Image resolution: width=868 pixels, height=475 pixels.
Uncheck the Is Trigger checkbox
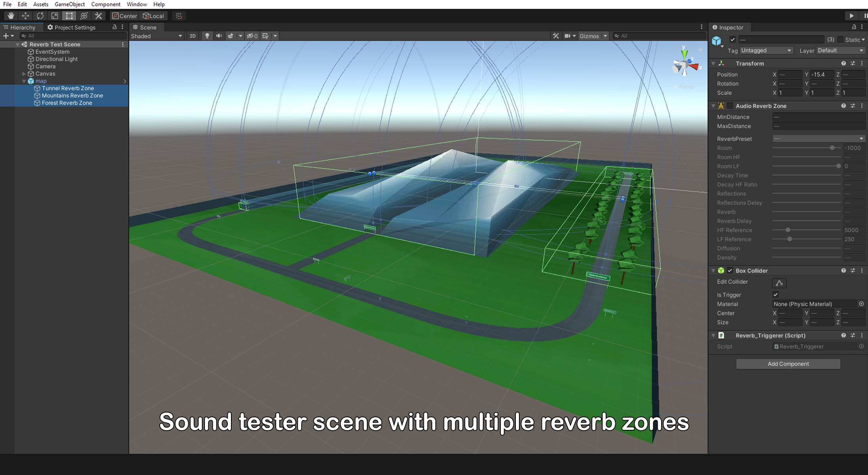pyautogui.click(x=776, y=294)
